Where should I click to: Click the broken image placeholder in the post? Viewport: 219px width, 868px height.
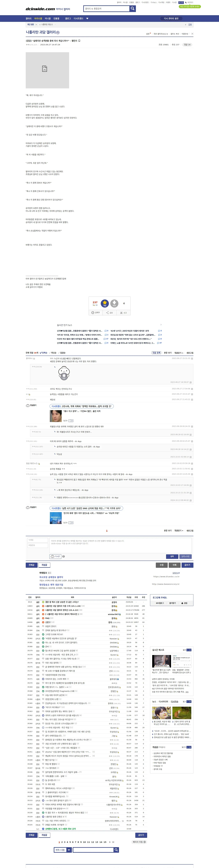(x=47, y=70)
